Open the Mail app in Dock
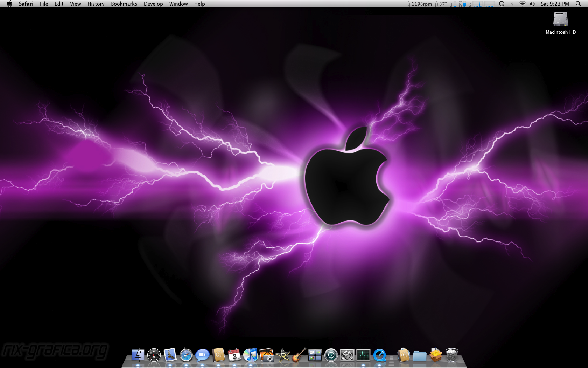Screen dimensions: 588x368 [x=170, y=355]
